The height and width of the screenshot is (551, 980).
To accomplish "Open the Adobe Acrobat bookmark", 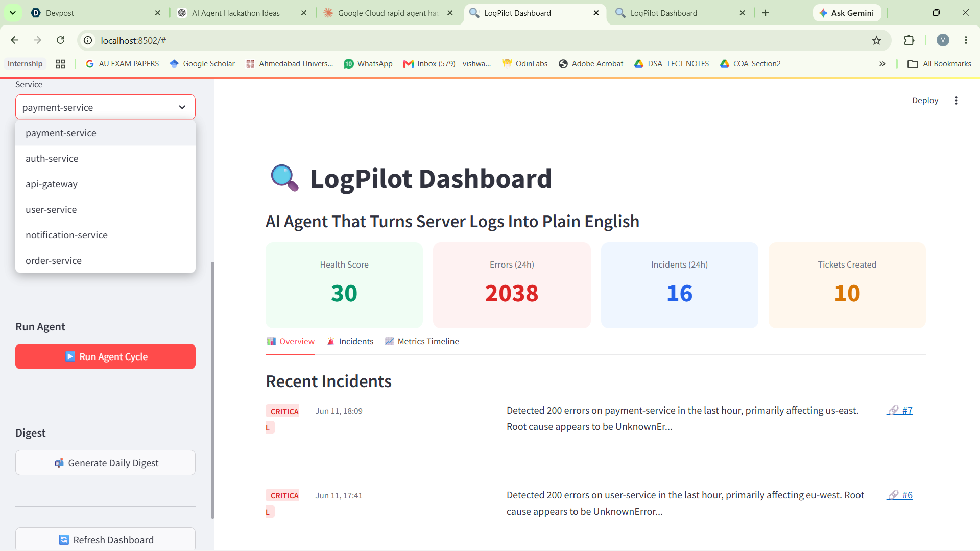I will [591, 64].
